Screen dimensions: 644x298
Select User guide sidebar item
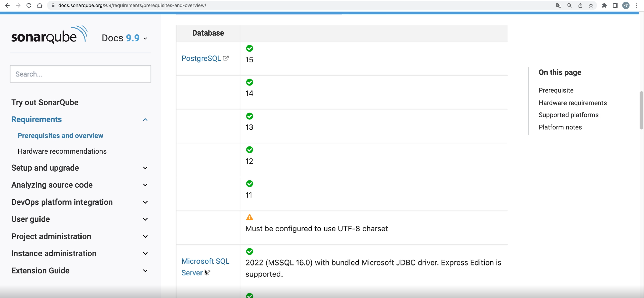[x=30, y=219]
